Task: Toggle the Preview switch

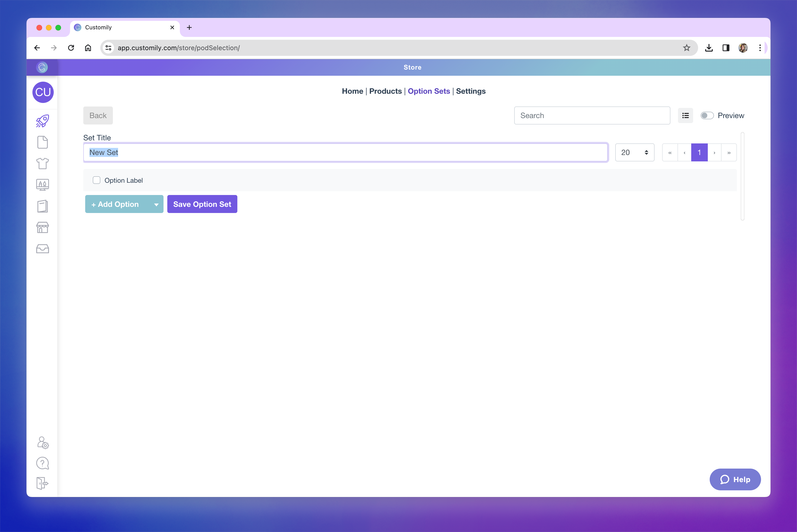Action: [707, 116]
